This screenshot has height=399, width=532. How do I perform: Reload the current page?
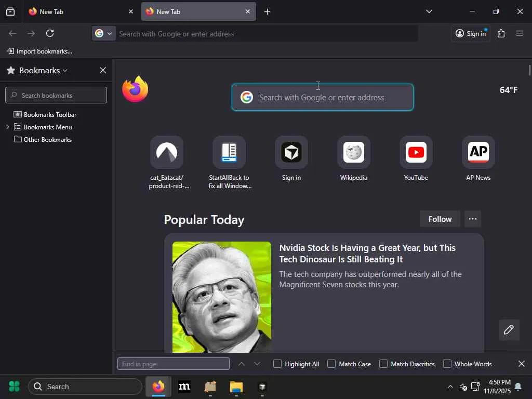50,33
